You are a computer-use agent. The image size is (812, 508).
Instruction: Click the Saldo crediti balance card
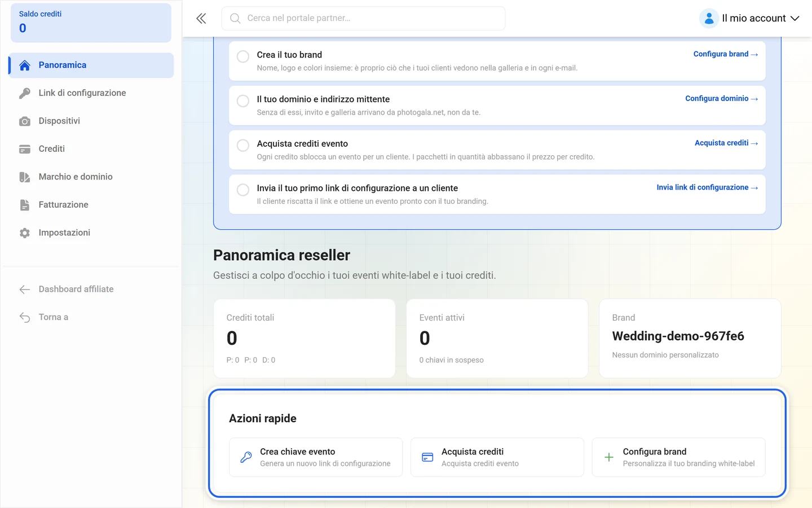(x=91, y=23)
